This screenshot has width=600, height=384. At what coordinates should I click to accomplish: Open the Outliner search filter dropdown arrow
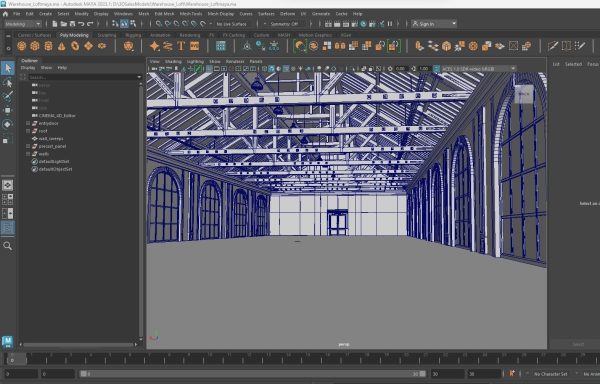tap(139, 77)
